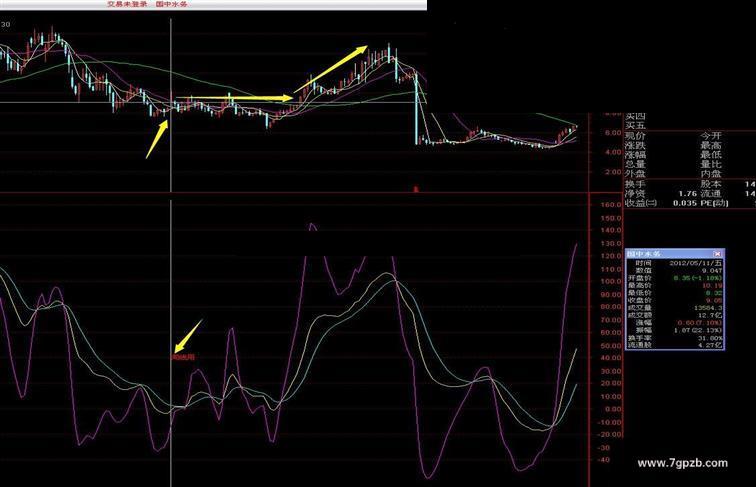
Task: Select the 最高价 row in popup
Action: (675, 285)
